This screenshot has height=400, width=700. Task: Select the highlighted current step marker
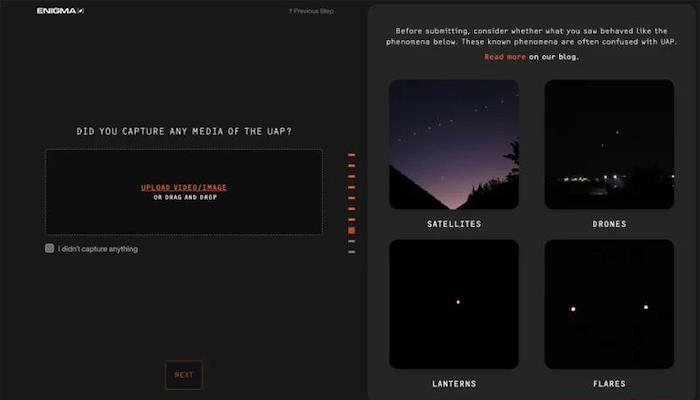point(352,230)
